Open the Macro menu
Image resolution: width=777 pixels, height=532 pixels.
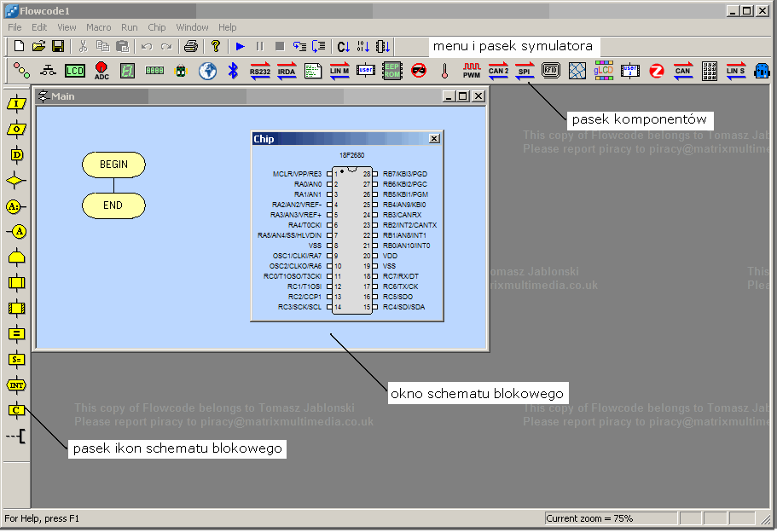coord(98,28)
